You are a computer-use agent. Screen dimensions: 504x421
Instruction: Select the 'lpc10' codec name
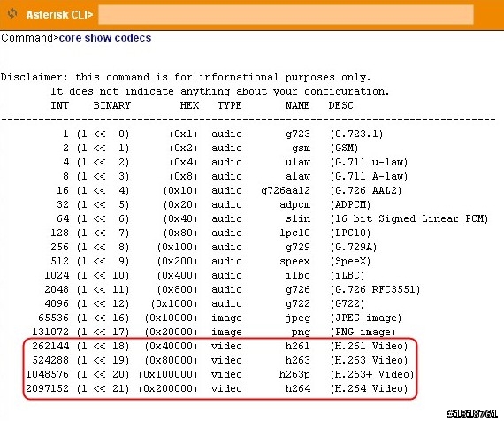pyautogui.click(x=294, y=233)
